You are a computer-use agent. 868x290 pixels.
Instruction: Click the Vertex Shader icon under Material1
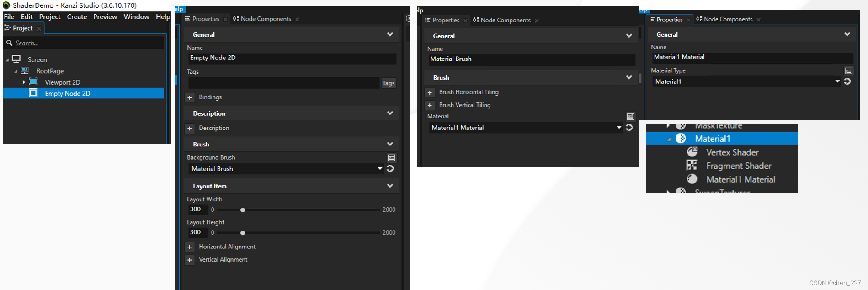coord(692,151)
